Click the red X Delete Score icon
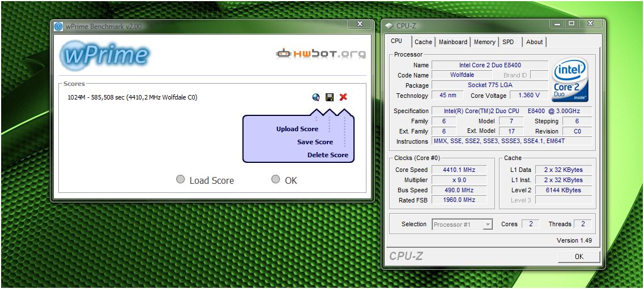The height and width of the screenshot is (289, 644). click(x=343, y=97)
